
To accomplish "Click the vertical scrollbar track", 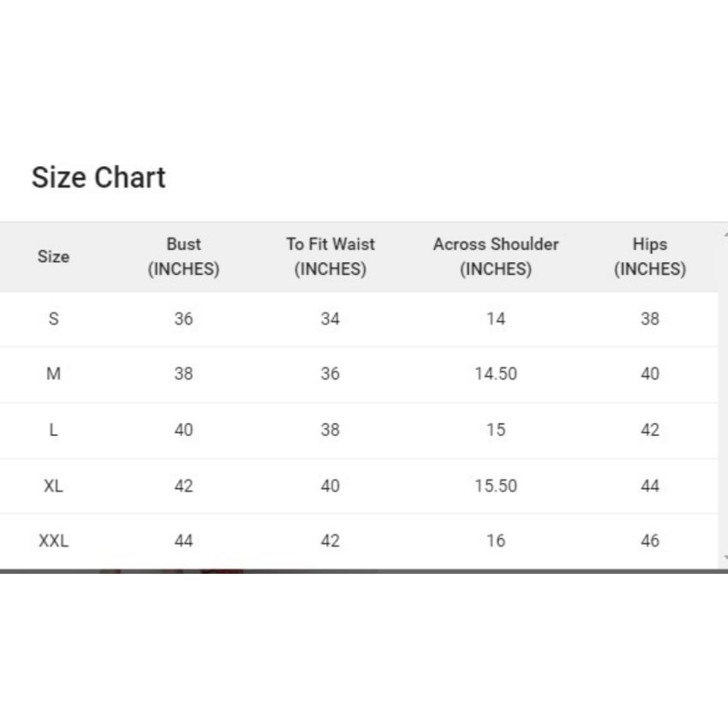I will coord(724,396).
